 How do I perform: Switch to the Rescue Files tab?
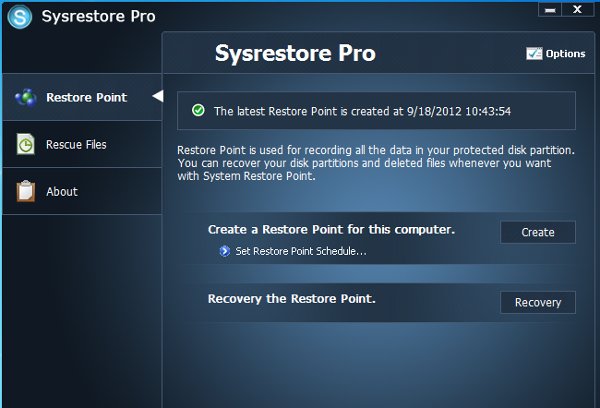pyautogui.click(x=82, y=144)
